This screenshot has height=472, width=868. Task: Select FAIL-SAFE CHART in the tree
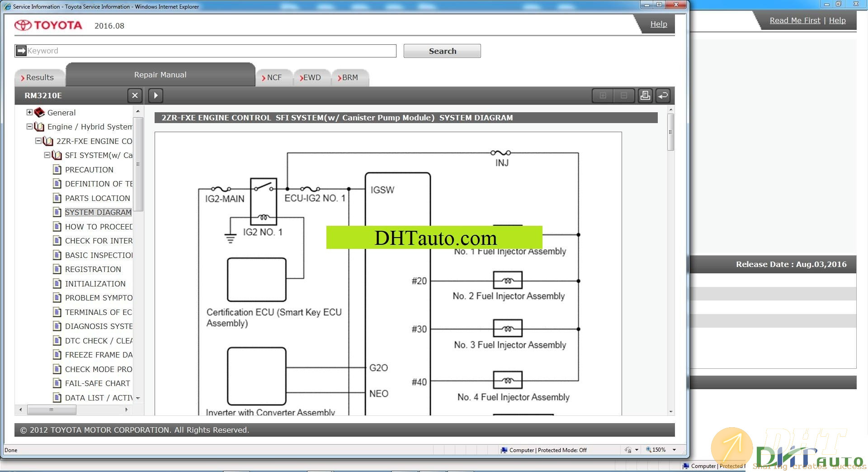pyautogui.click(x=97, y=383)
